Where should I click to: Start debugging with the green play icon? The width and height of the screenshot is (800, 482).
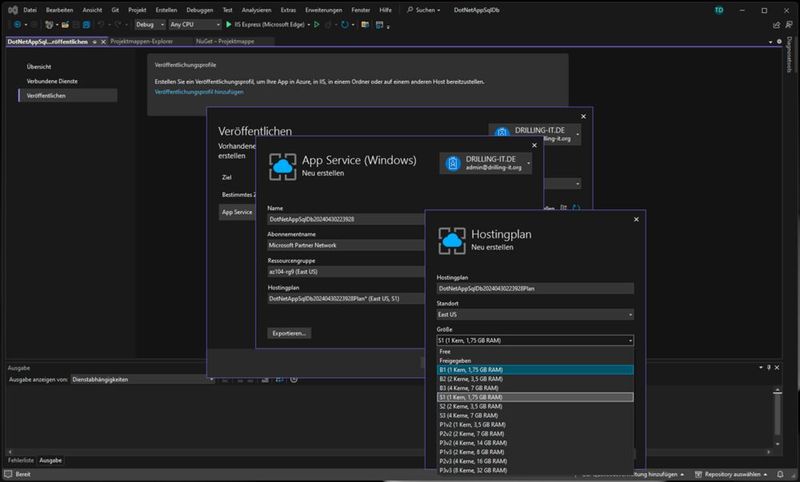(x=229, y=24)
